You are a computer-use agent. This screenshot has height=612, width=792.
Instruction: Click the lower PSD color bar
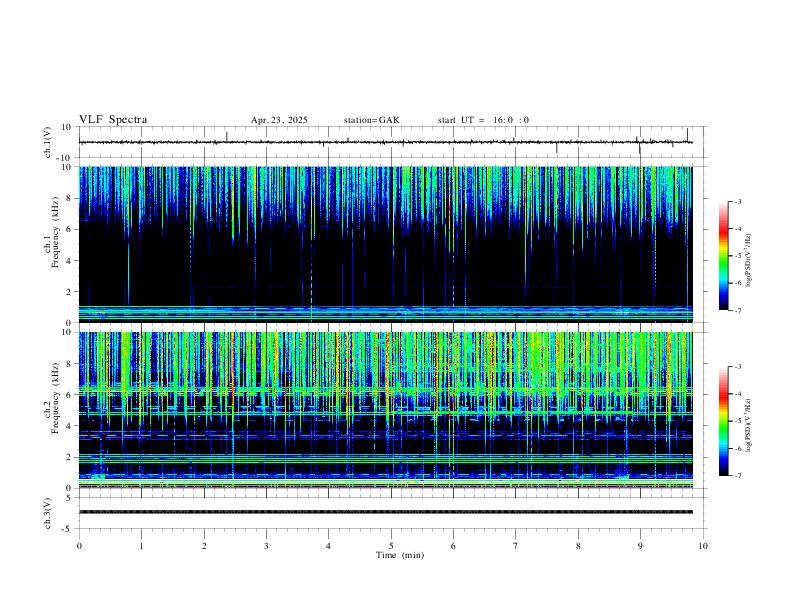coord(724,421)
